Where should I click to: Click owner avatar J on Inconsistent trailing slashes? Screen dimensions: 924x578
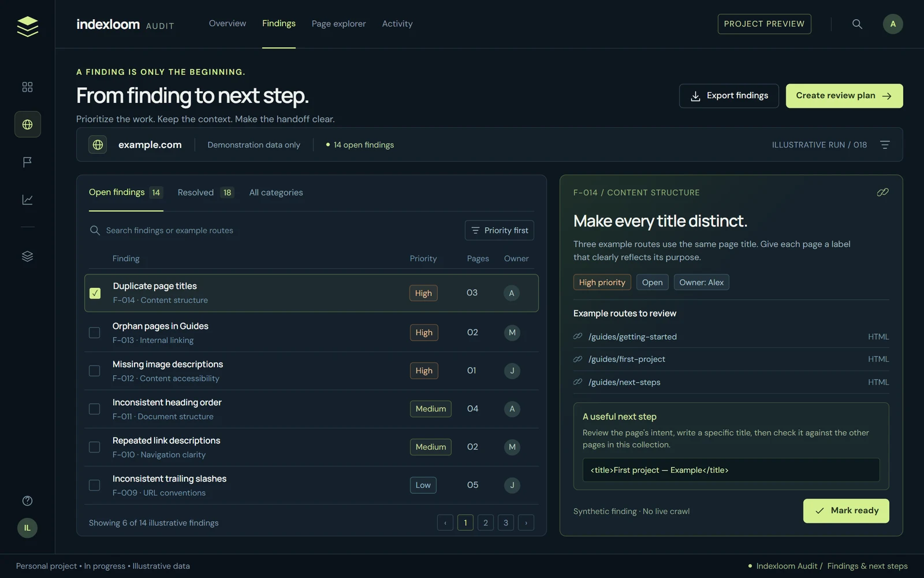[512, 485]
